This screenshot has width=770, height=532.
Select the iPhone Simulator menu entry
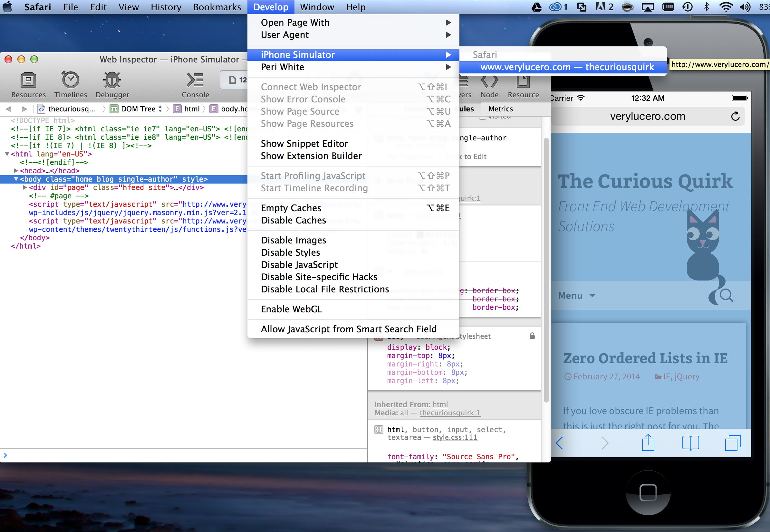pyautogui.click(x=353, y=55)
